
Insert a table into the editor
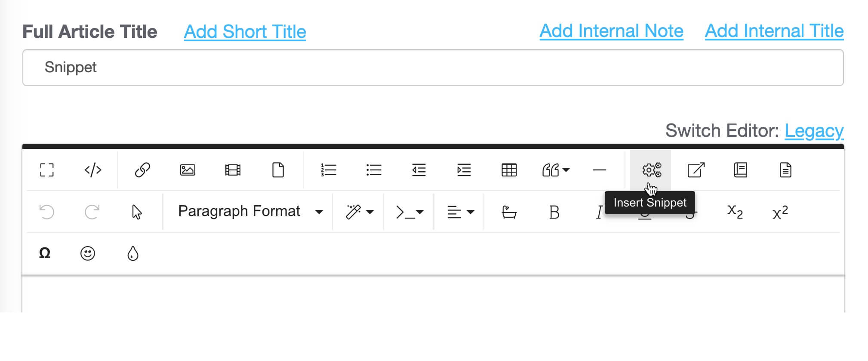509,170
